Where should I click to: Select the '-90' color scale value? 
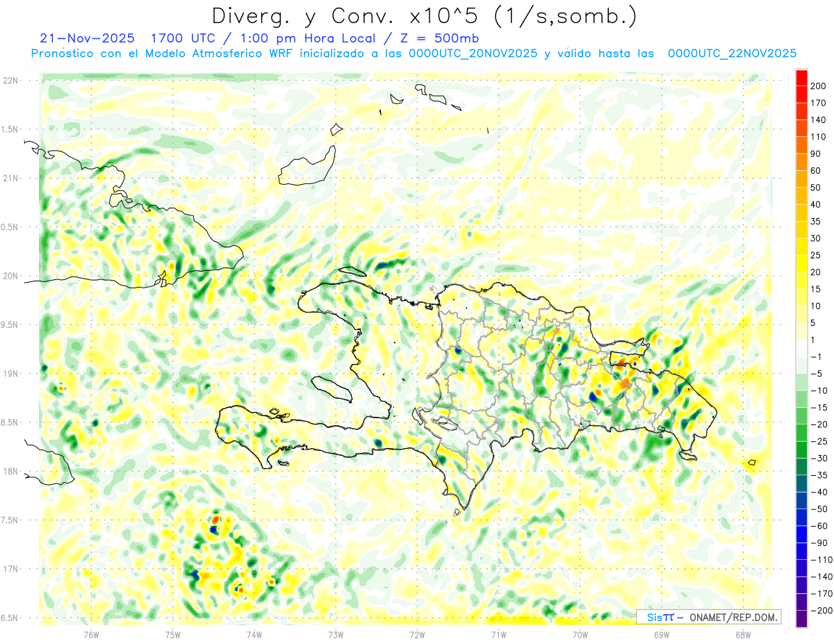(x=819, y=543)
